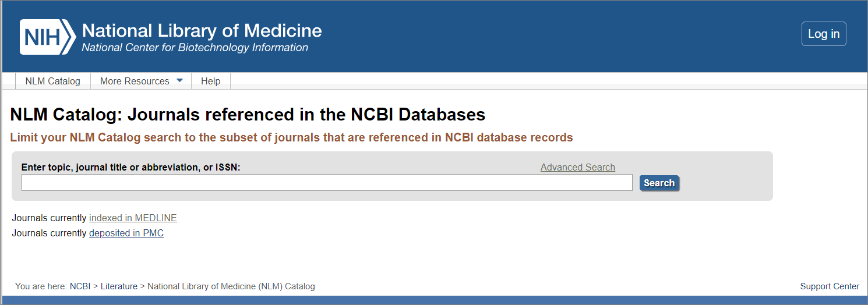Click the Log in button
Image resolution: width=868 pixels, height=305 pixels.
pos(824,34)
